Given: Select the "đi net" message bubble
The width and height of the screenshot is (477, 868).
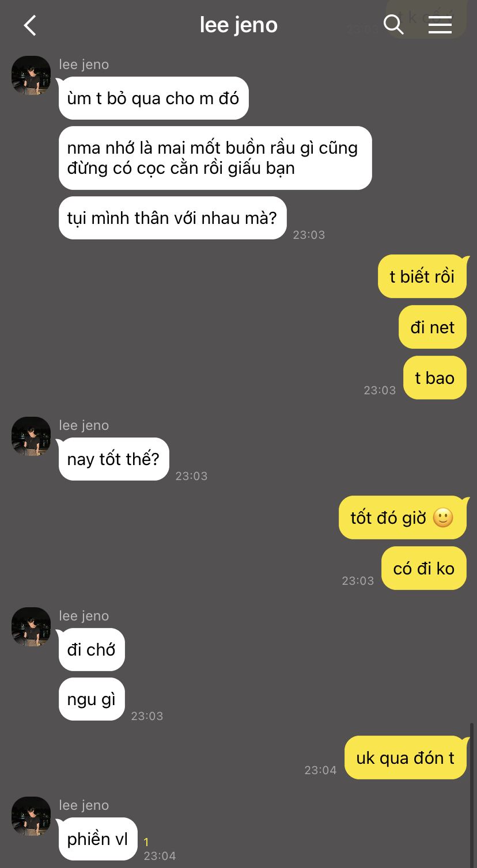Looking at the screenshot, I should tap(433, 327).
